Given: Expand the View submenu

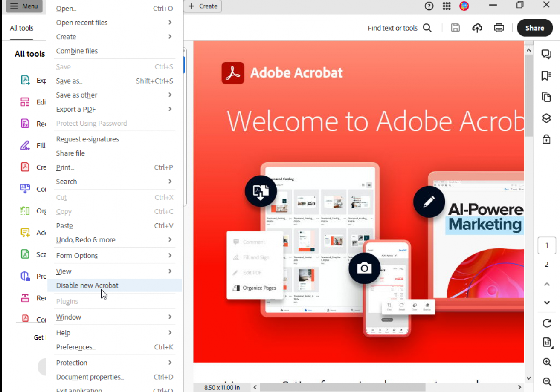Looking at the screenshot, I should (x=114, y=271).
